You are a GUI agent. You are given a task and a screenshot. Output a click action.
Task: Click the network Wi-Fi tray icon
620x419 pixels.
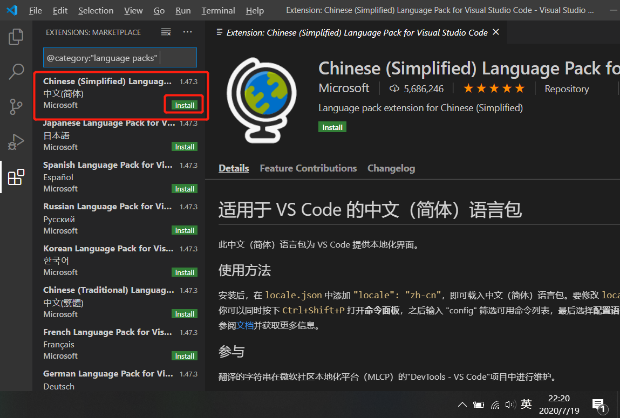(x=495, y=405)
